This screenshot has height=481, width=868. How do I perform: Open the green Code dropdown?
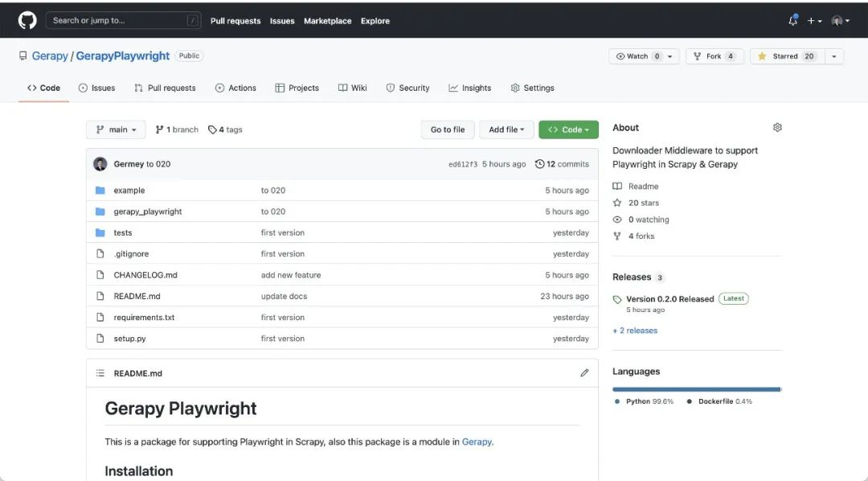coord(568,129)
